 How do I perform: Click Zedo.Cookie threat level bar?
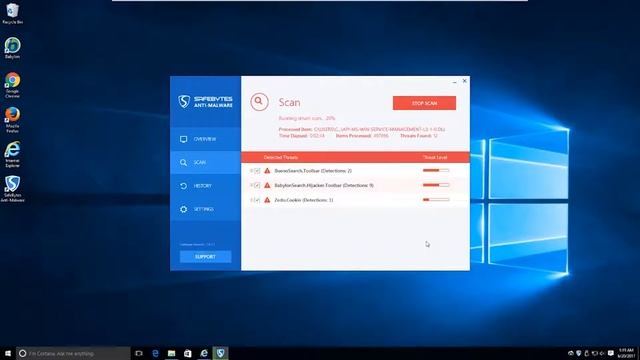point(436,200)
